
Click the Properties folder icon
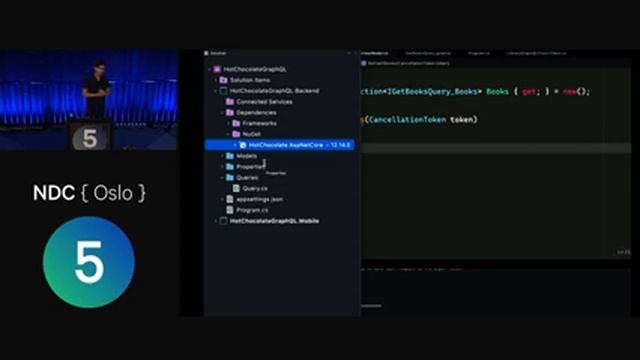(230, 167)
